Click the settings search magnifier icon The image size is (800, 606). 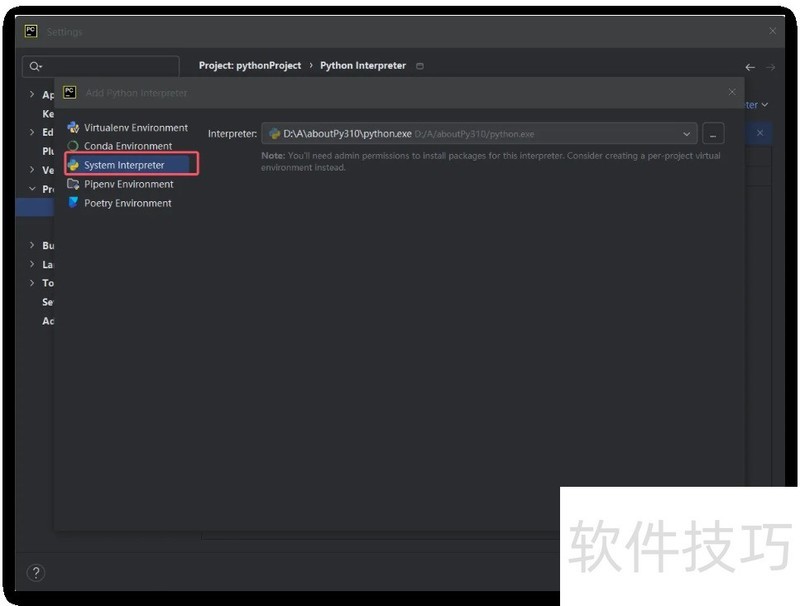[35, 66]
